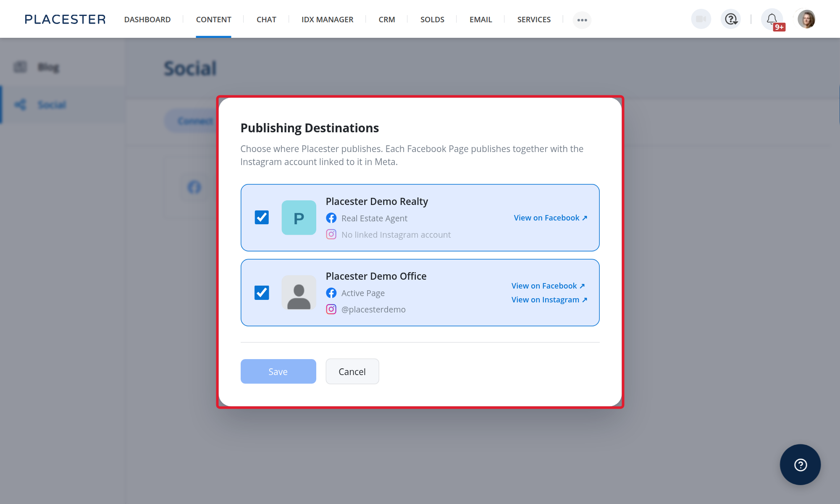Open View on Instagram for Demo Office

[x=549, y=299]
